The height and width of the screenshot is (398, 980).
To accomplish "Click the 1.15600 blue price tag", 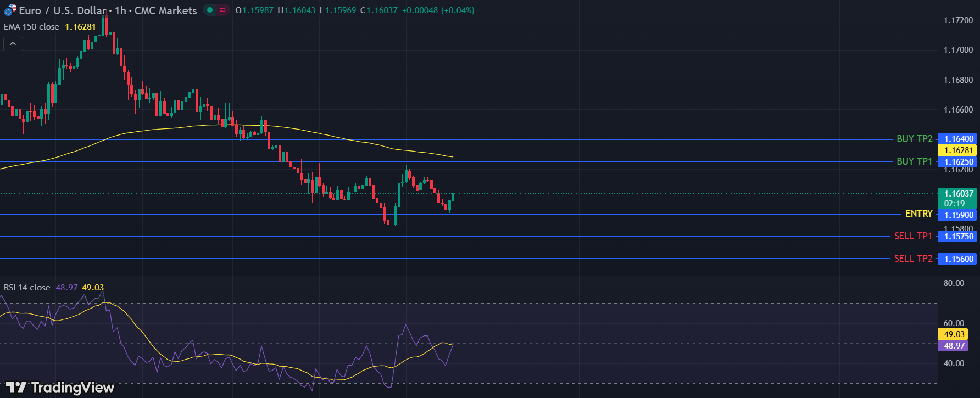I will pos(958,259).
